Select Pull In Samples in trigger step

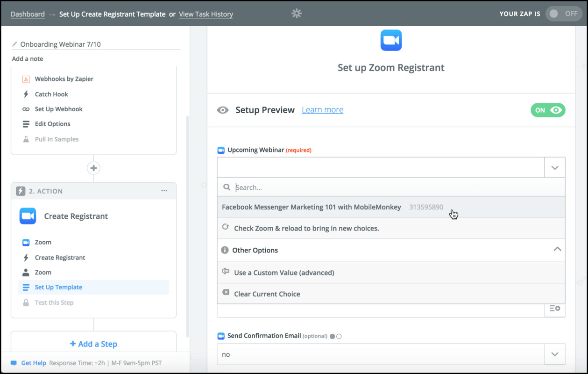point(57,139)
